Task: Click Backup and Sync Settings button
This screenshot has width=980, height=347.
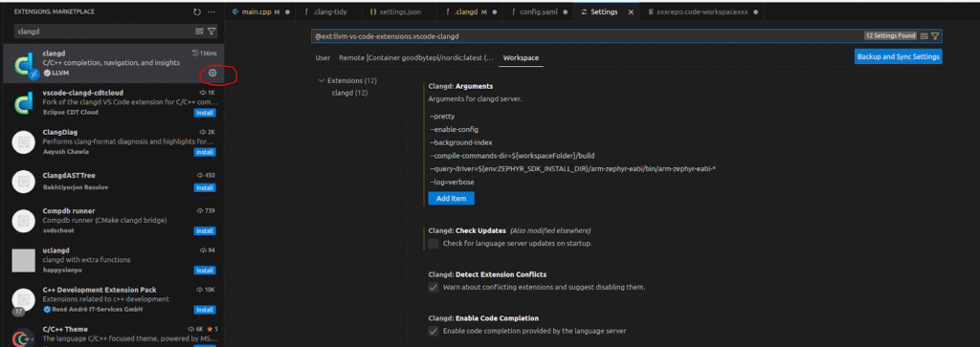Action: coord(898,56)
